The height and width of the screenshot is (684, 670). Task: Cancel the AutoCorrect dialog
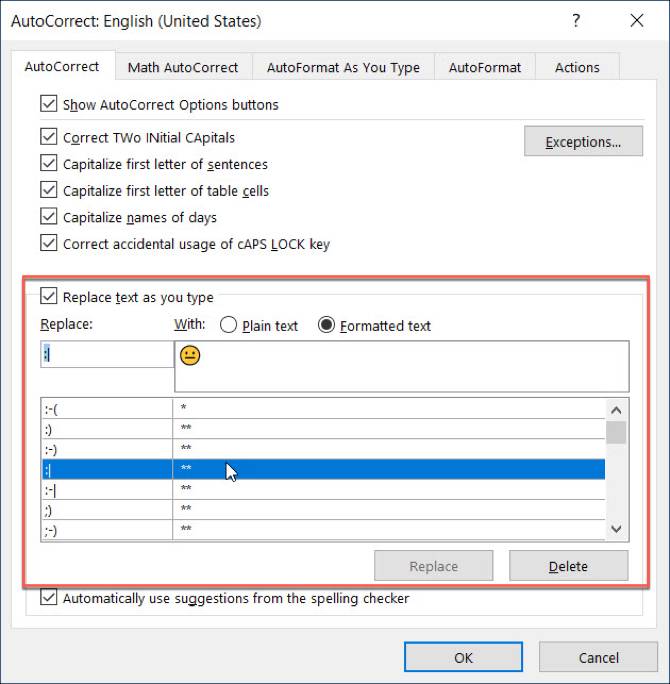coord(598,657)
